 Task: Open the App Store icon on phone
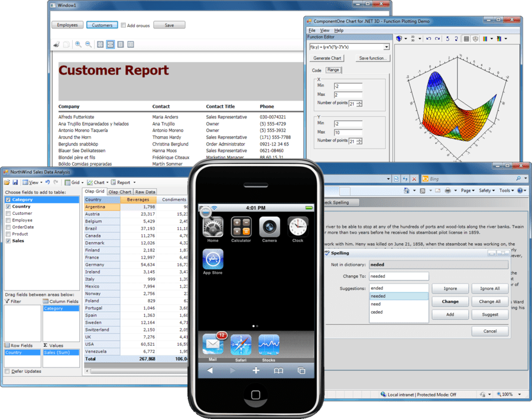click(x=213, y=259)
